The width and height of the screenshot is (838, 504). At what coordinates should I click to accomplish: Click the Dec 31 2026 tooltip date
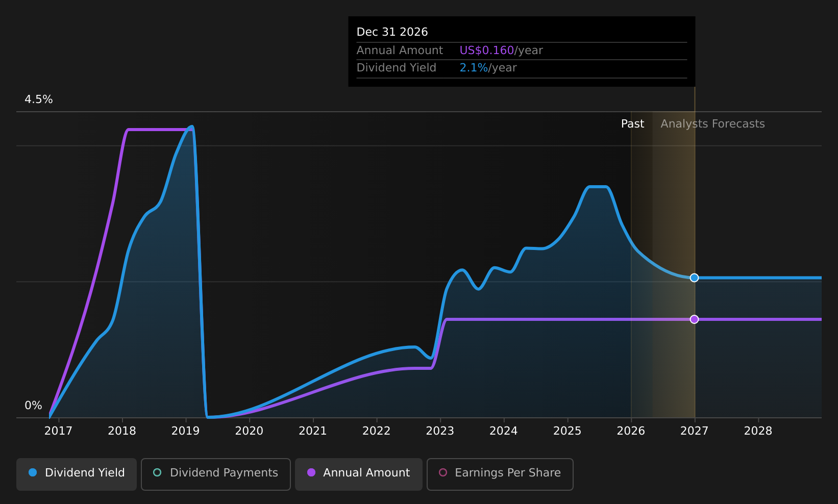[392, 32]
